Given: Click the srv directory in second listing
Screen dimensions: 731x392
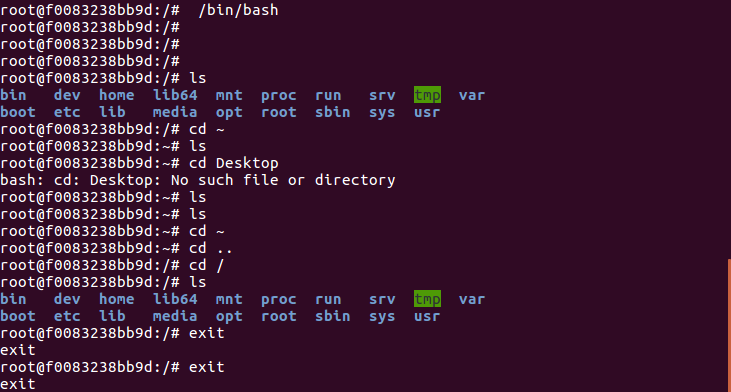Looking at the screenshot, I should click(x=382, y=299).
